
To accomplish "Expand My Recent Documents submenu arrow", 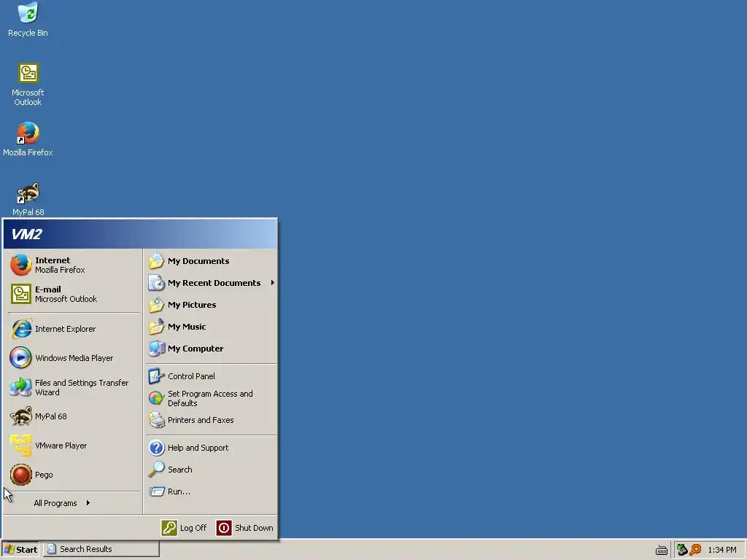I will point(273,283).
